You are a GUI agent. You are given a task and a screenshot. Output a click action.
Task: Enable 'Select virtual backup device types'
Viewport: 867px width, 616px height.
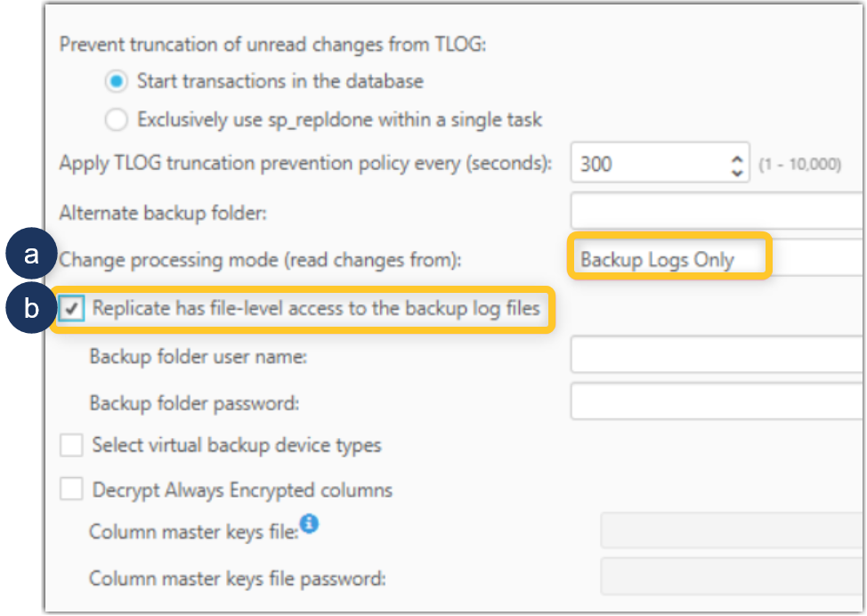click(70, 445)
